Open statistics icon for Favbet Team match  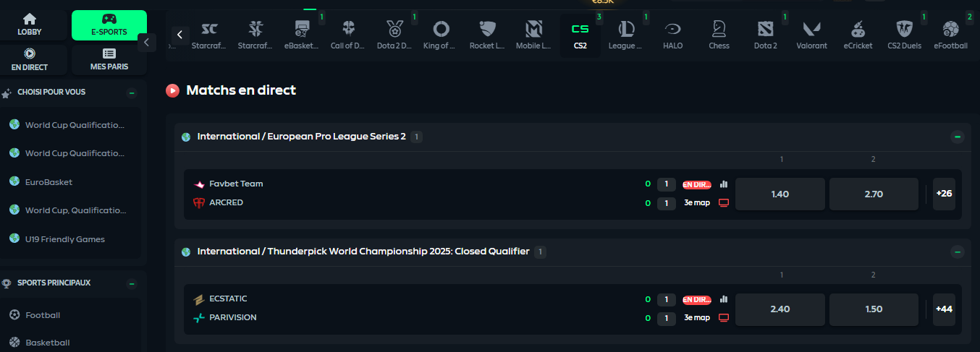point(724,184)
